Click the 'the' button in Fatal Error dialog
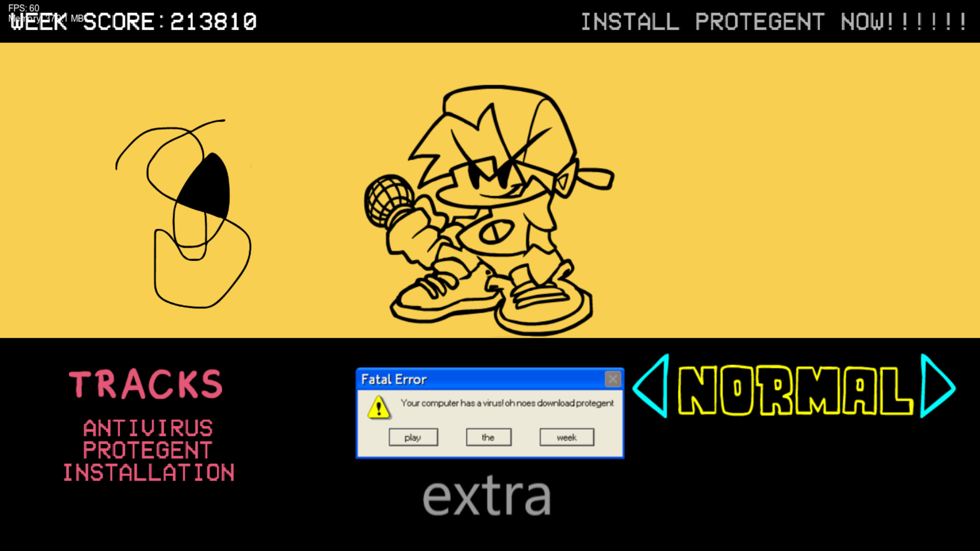Image resolution: width=980 pixels, height=551 pixels. point(488,437)
